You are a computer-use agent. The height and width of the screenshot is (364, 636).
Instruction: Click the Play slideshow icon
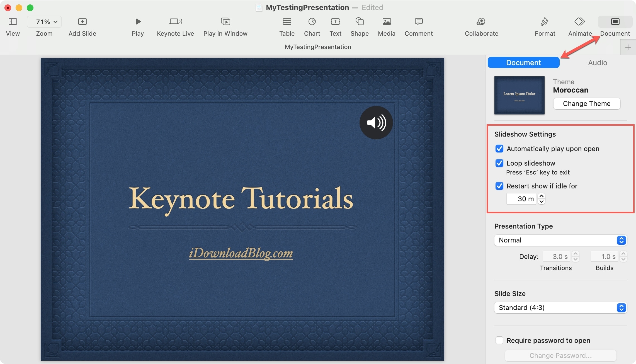coord(138,21)
